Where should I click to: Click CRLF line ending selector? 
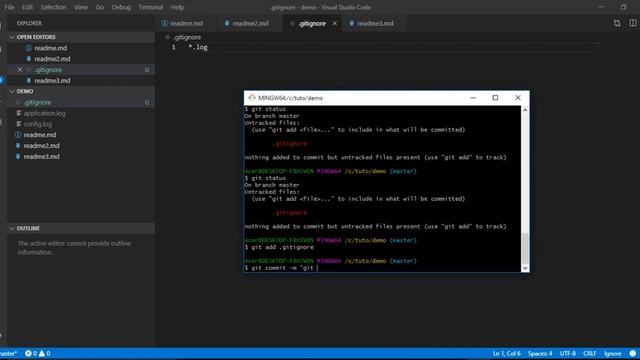(590, 353)
